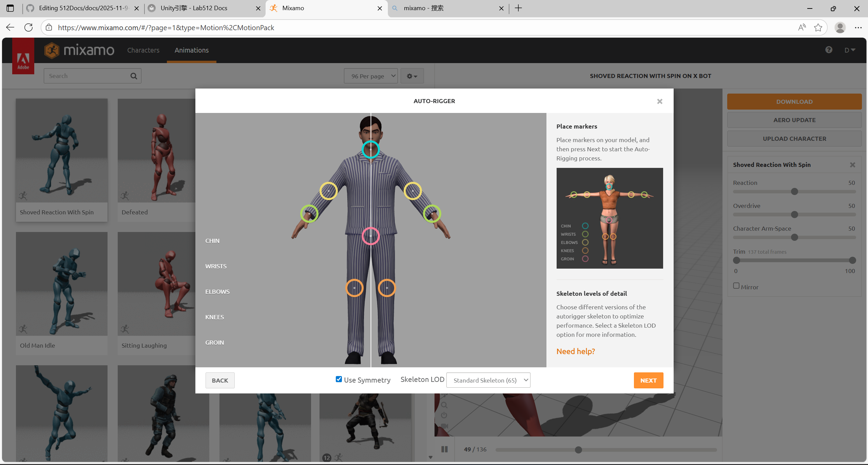
Task: Switch to the Characters tab
Action: point(143,50)
